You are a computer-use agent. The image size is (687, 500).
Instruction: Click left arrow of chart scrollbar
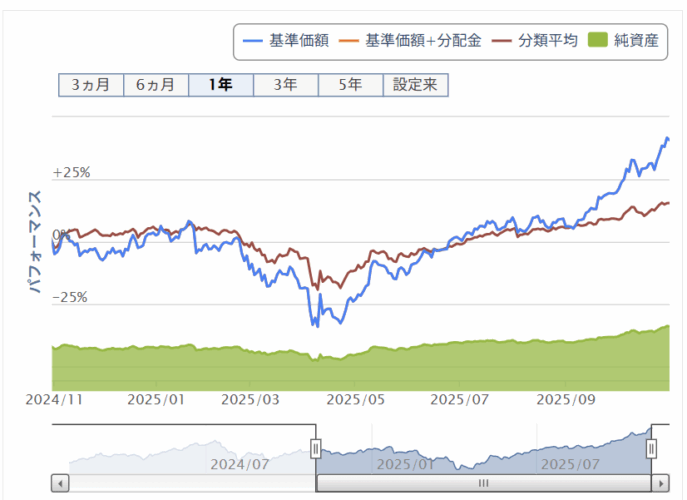point(61,483)
